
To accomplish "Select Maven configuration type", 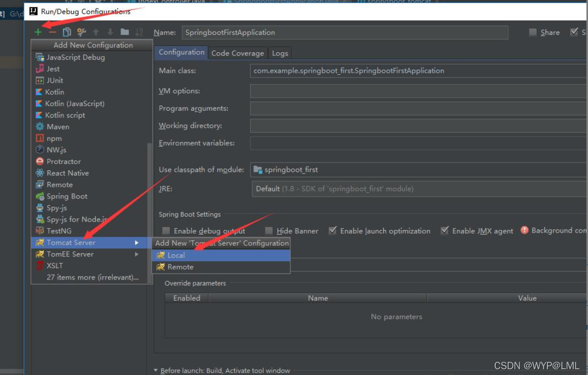I will coord(92,127).
